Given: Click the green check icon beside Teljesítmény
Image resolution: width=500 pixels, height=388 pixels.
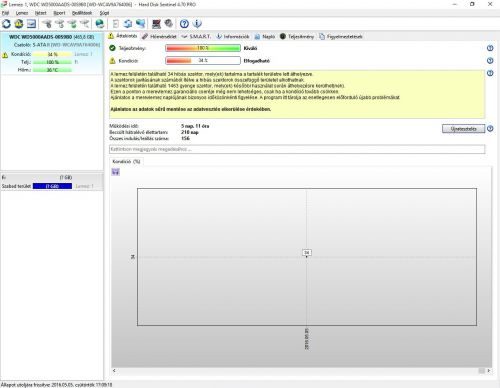Looking at the screenshot, I should [112, 48].
